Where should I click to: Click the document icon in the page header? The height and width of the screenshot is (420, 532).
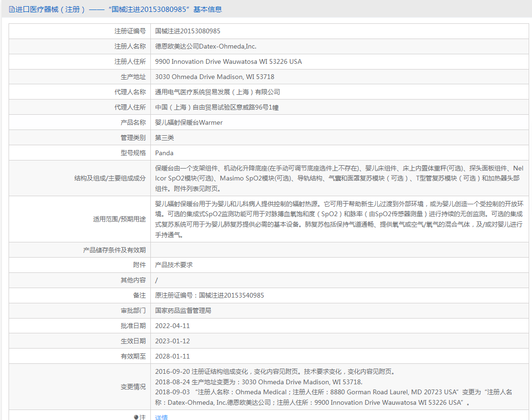[12, 10]
